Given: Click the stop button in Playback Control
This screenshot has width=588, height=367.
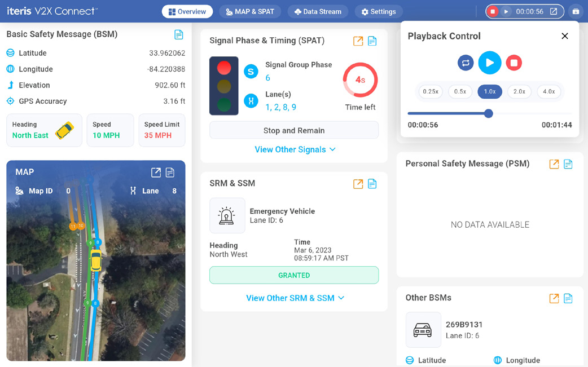Looking at the screenshot, I should pyautogui.click(x=514, y=63).
